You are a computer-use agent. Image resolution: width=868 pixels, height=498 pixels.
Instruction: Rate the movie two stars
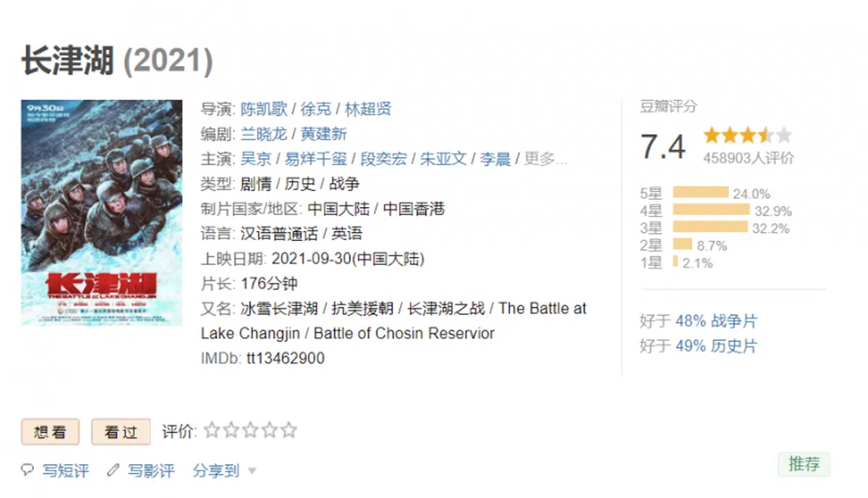click(231, 431)
